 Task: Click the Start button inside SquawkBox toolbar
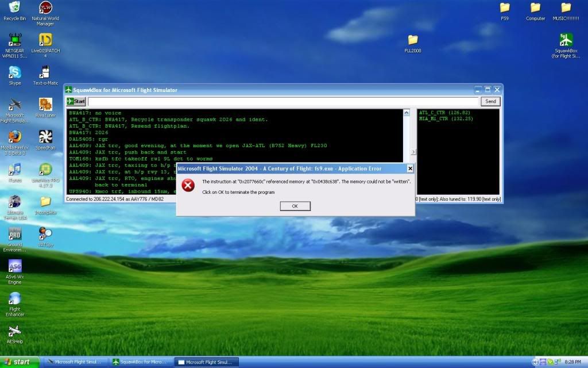(x=77, y=101)
